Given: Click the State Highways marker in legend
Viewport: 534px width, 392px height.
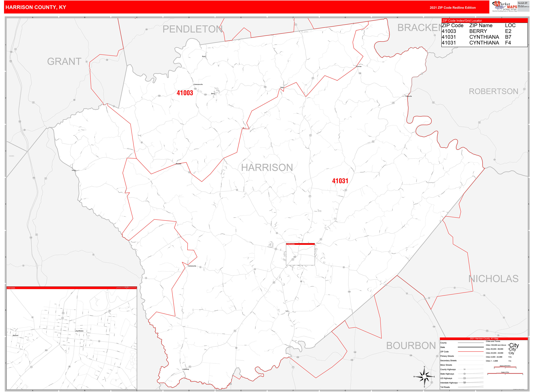Looking at the screenshot, I should (x=464, y=374).
